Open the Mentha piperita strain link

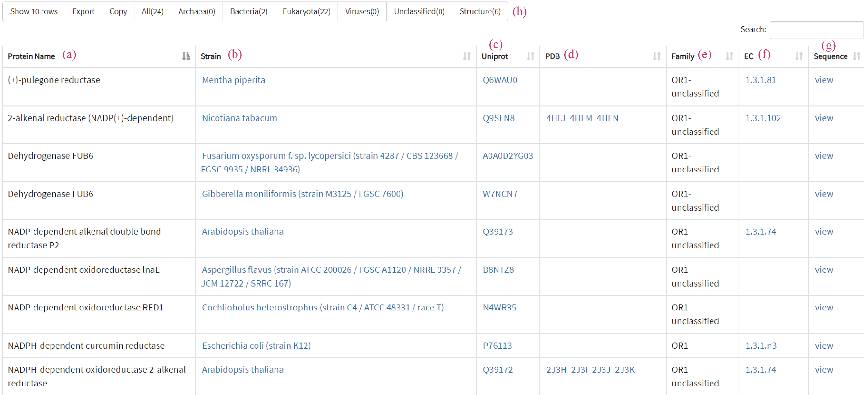coord(233,80)
